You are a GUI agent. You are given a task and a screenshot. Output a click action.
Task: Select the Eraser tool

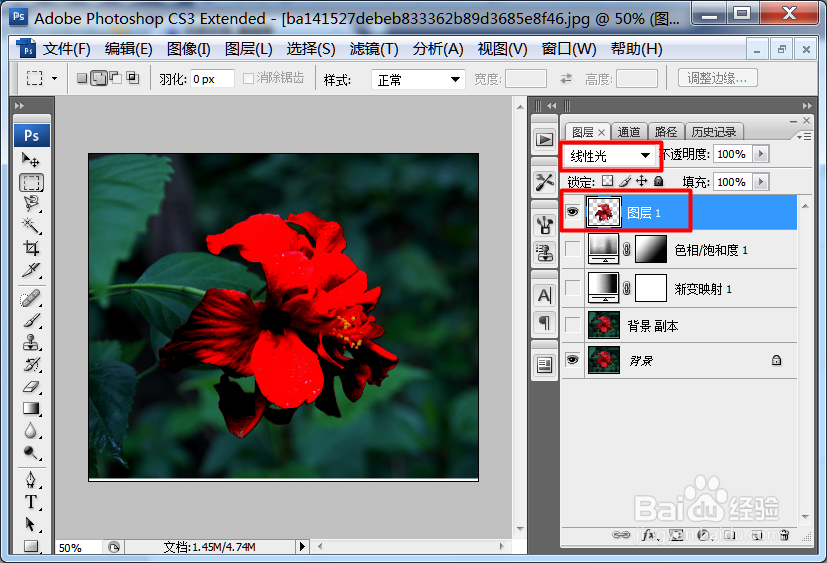[31, 387]
